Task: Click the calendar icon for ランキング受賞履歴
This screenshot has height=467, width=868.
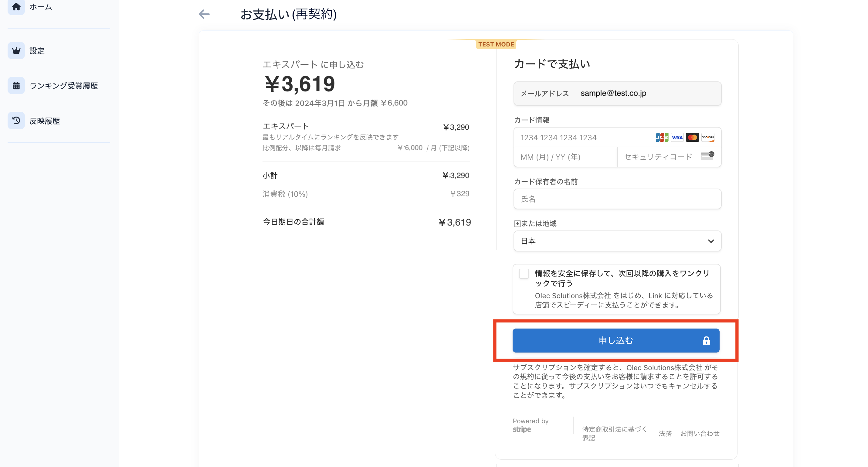Action: tap(16, 86)
